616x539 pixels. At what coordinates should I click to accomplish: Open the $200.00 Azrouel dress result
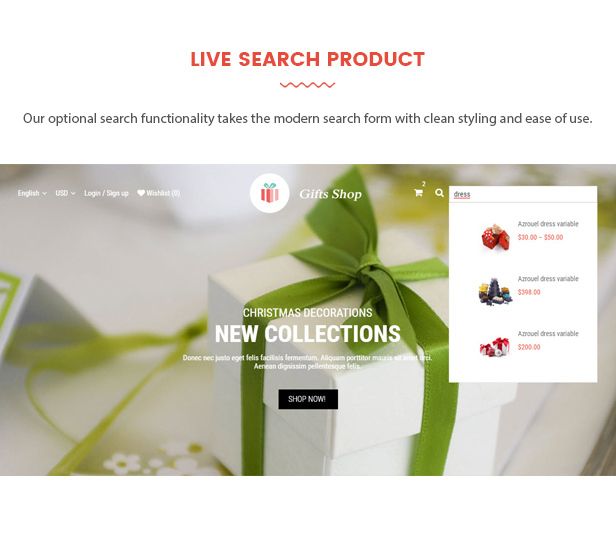[548, 334]
